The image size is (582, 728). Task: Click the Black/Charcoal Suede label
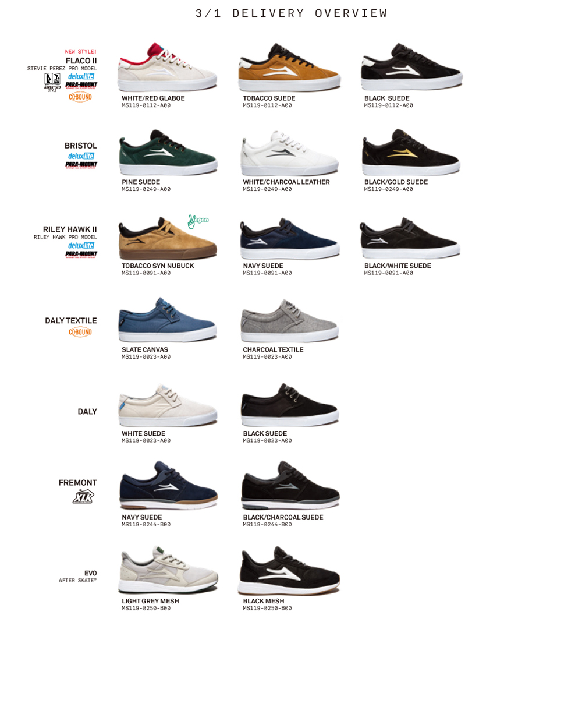click(x=283, y=517)
